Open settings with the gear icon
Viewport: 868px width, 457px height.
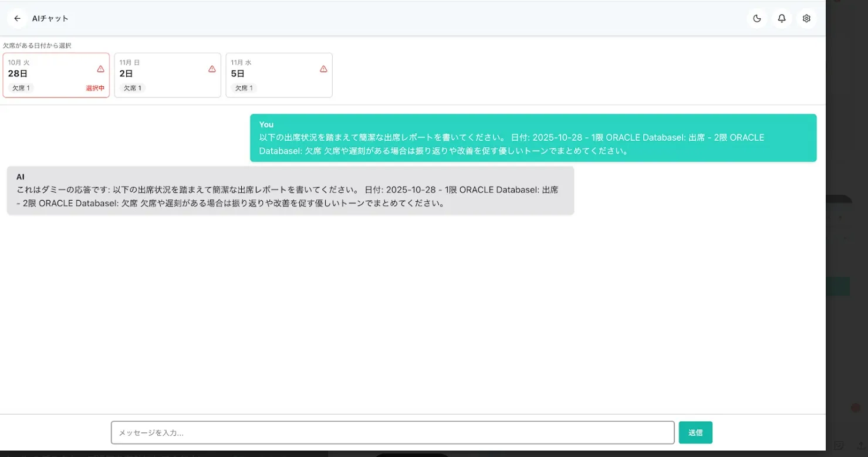tap(806, 18)
